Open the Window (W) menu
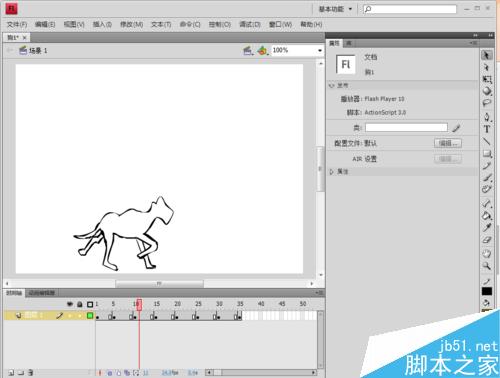 click(280, 24)
